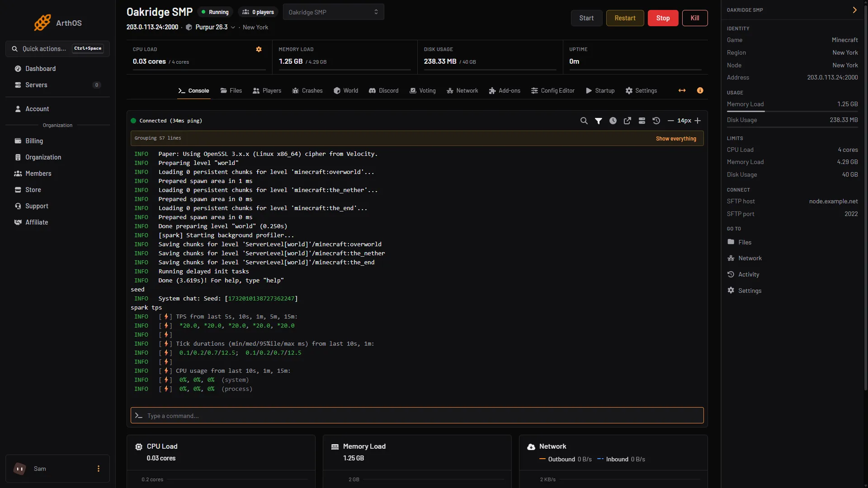
Task: Click the ArthOS logo
Action: 57,23
